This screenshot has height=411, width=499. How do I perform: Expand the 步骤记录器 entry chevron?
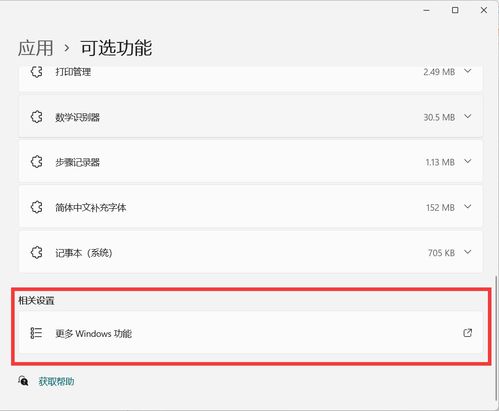click(468, 161)
